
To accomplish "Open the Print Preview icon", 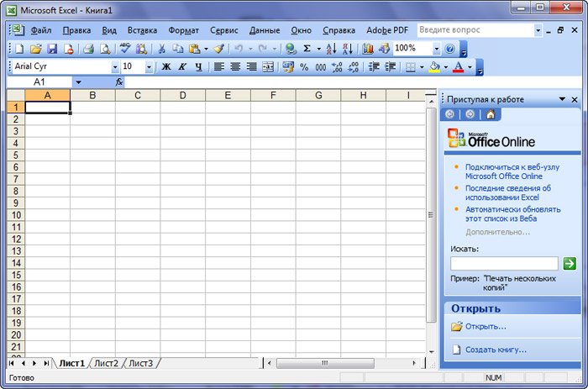I will pyautogui.click(x=105, y=49).
